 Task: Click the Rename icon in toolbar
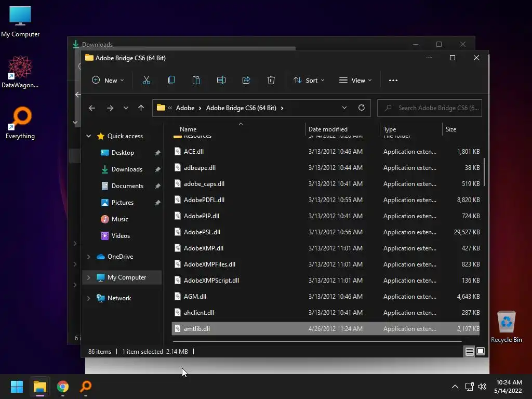coord(221,81)
